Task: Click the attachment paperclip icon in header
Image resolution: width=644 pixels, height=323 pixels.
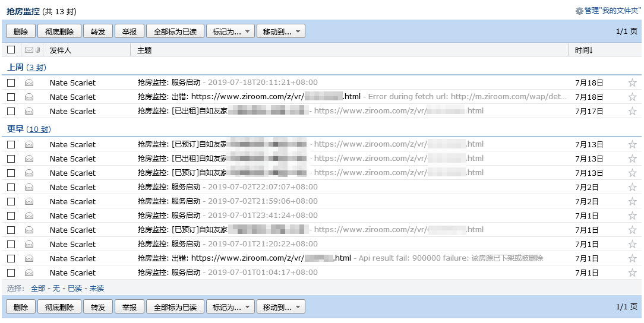Action: click(x=38, y=50)
